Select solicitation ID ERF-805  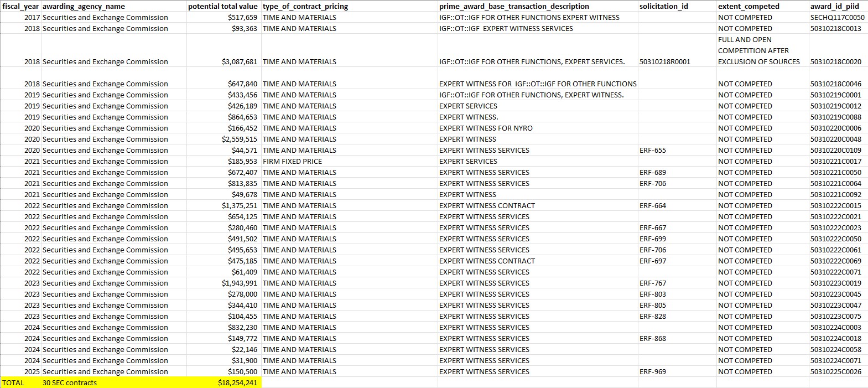677,305
